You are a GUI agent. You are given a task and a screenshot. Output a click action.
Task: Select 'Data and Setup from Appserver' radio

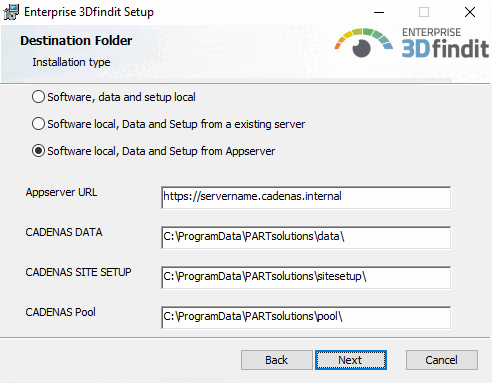pyautogui.click(x=38, y=151)
